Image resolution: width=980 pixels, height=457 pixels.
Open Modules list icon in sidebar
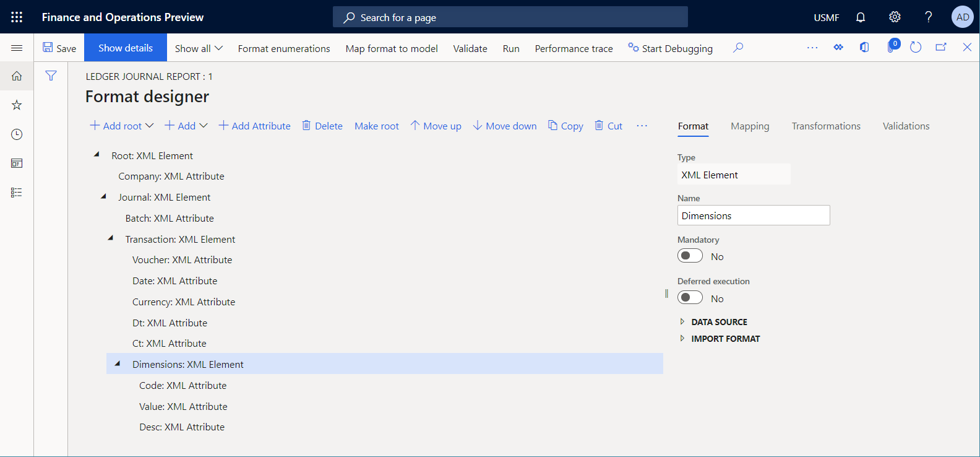(17, 193)
